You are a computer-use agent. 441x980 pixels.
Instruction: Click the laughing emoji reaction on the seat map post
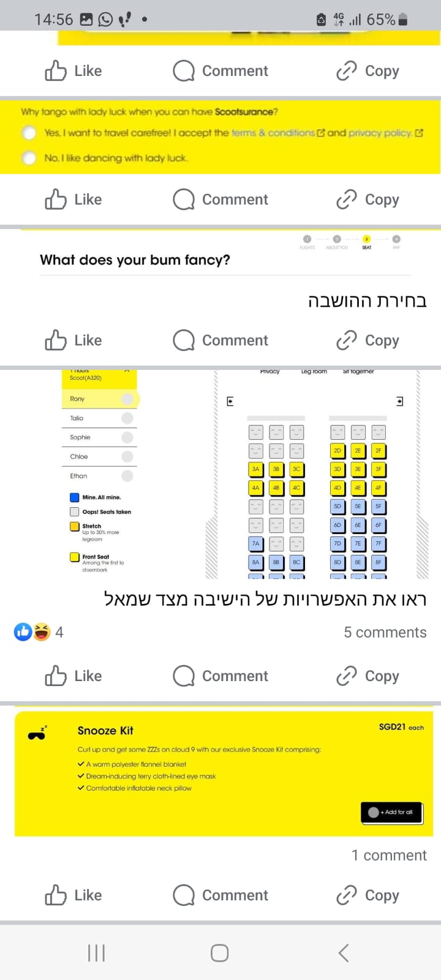(x=40, y=631)
